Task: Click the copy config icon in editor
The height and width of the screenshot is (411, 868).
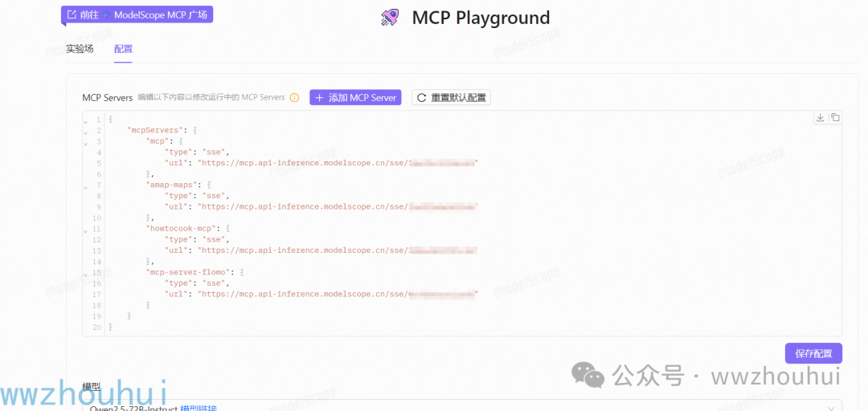Action: 835,117
